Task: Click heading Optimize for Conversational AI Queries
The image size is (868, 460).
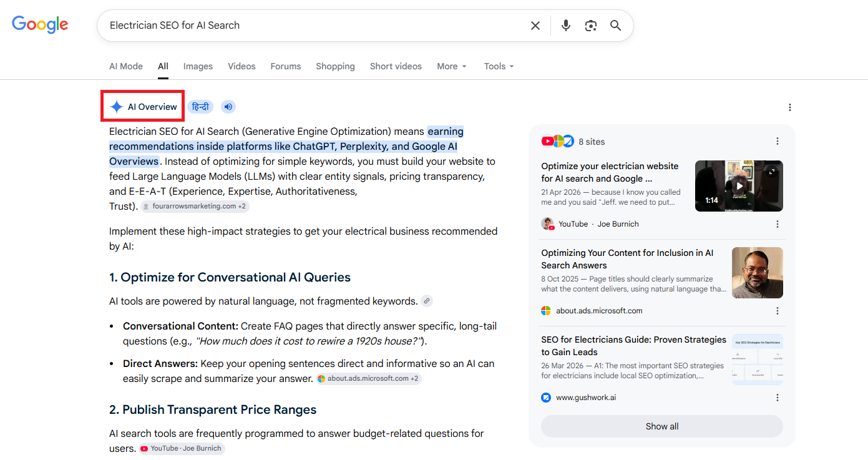Action: click(230, 277)
